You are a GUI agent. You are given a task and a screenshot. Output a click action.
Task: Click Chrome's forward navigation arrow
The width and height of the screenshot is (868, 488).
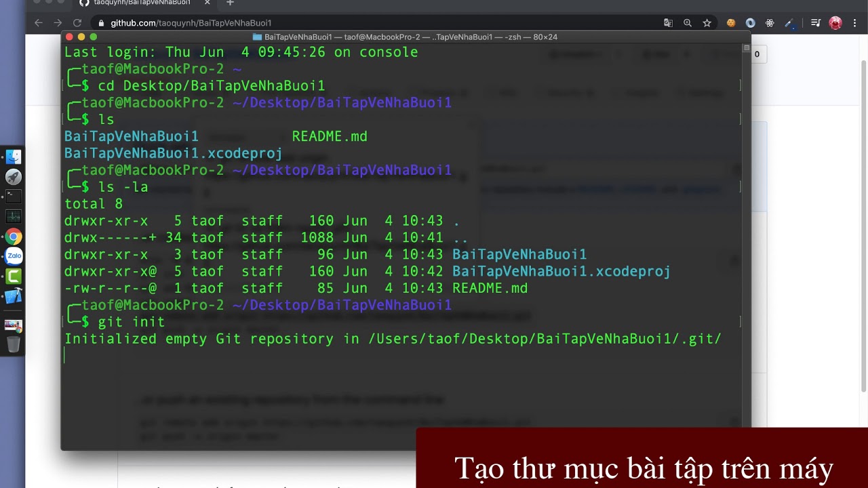58,23
